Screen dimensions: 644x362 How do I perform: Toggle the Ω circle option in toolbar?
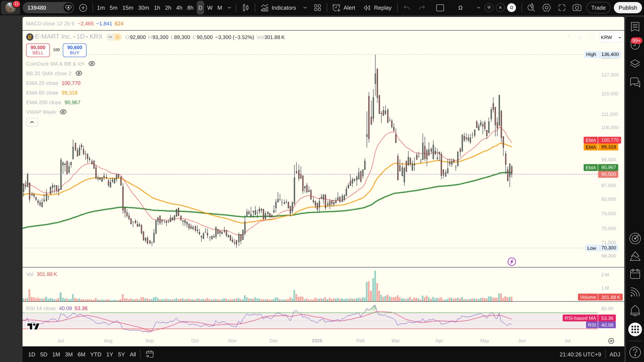[x=512, y=8]
